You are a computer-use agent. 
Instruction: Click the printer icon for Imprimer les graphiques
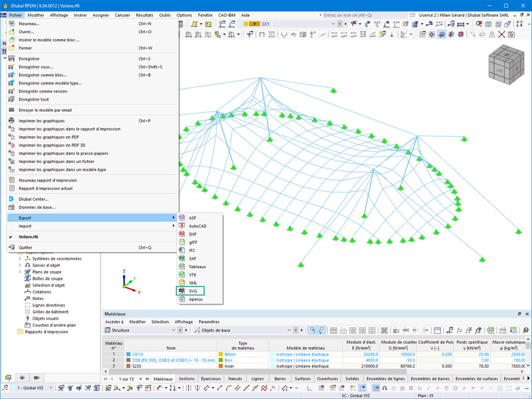point(11,121)
